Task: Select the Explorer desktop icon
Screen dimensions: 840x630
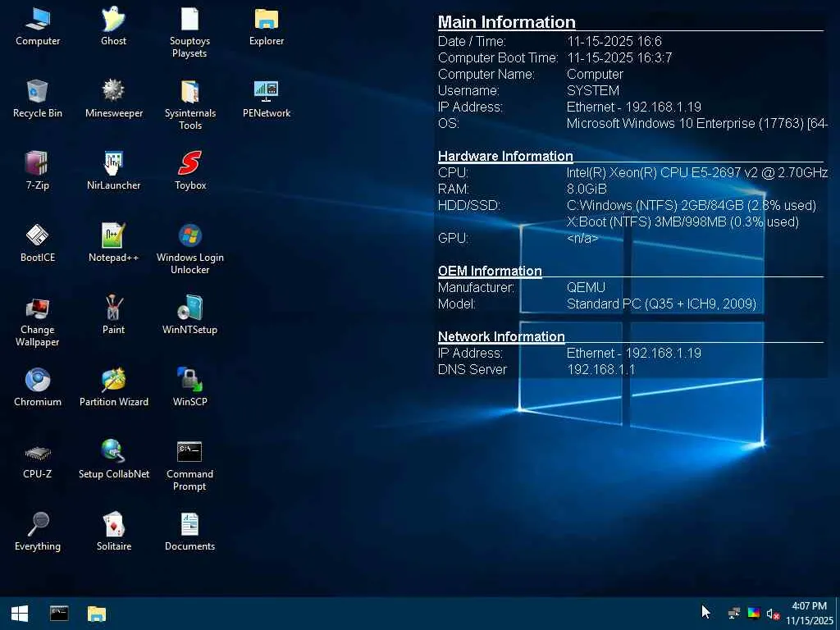Action: 267,27
